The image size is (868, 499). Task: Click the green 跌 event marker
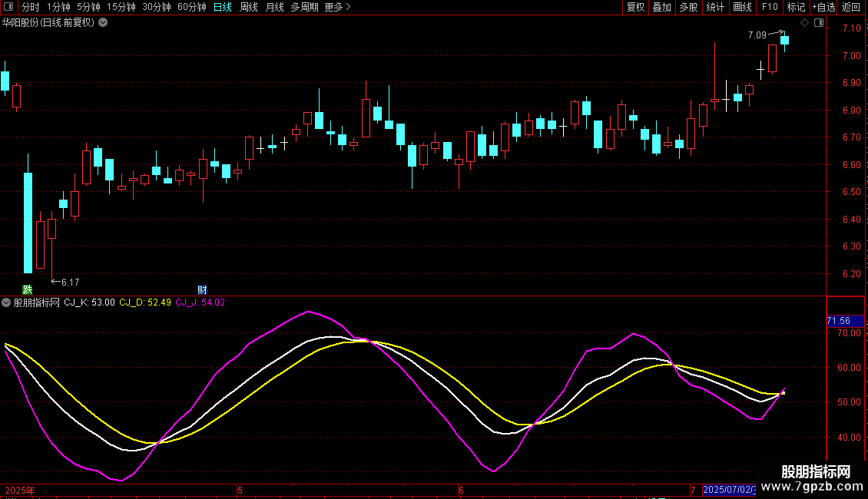coord(27,289)
